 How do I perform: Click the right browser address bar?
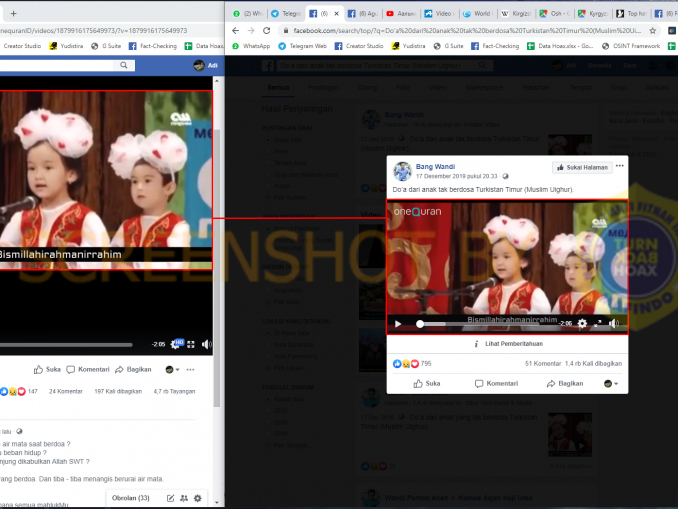click(467, 31)
